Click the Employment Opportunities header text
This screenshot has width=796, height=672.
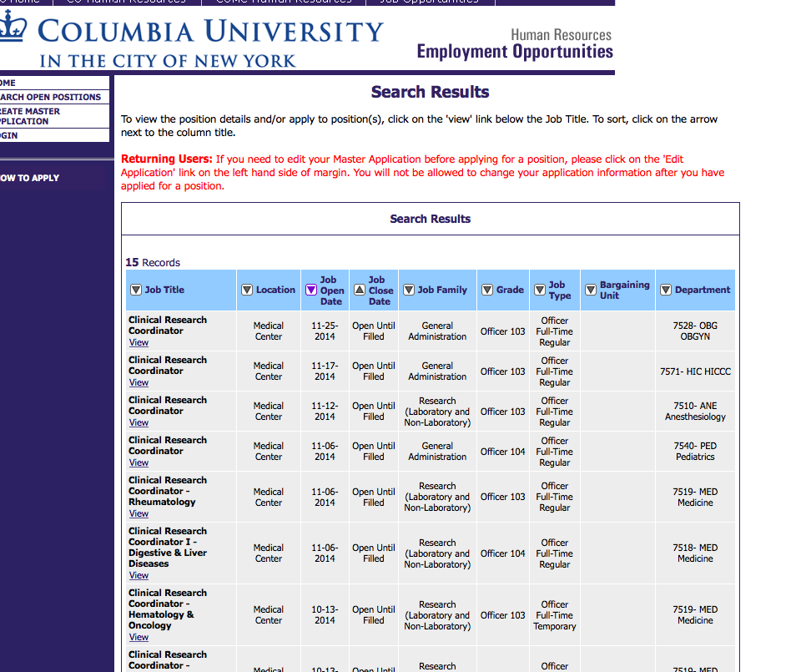point(515,52)
